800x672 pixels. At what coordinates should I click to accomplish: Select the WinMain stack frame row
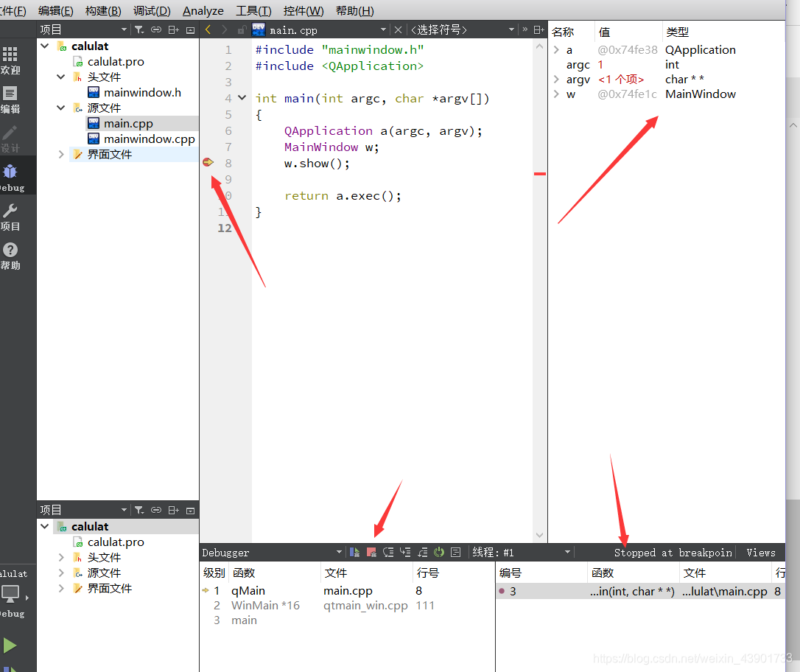pyautogui.click(x=347, y=605)
